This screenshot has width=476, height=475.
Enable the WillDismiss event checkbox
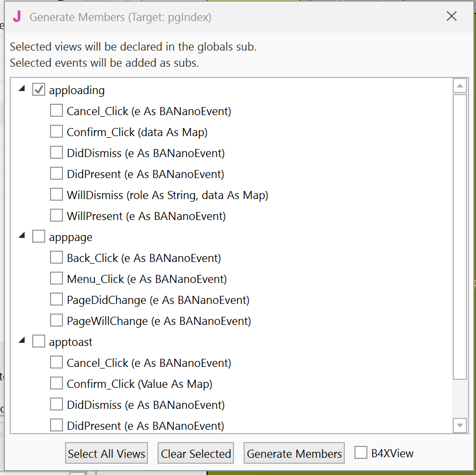click(56, 195)
